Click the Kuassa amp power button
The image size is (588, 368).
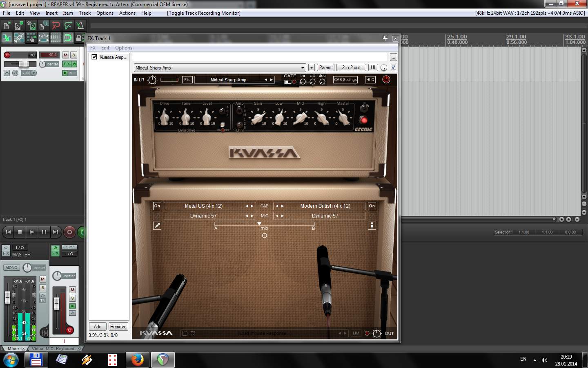386,79
